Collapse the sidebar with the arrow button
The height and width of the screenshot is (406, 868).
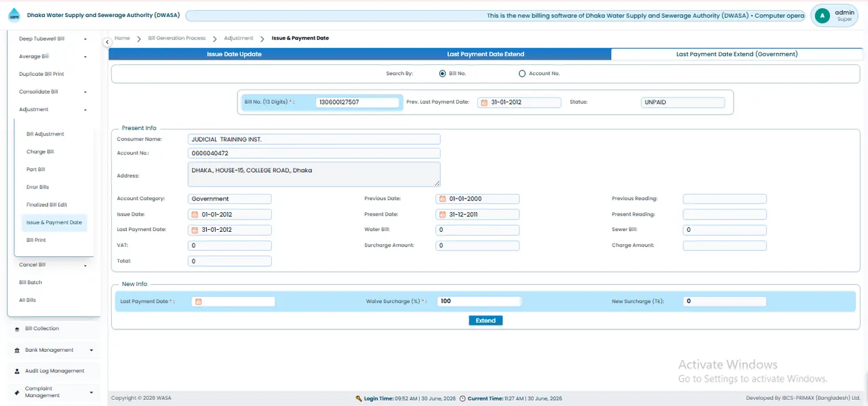(x=107, y=42)
